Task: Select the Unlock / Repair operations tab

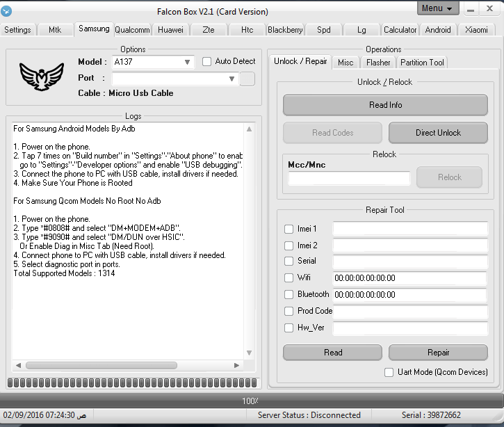Action: coord(300,61)
